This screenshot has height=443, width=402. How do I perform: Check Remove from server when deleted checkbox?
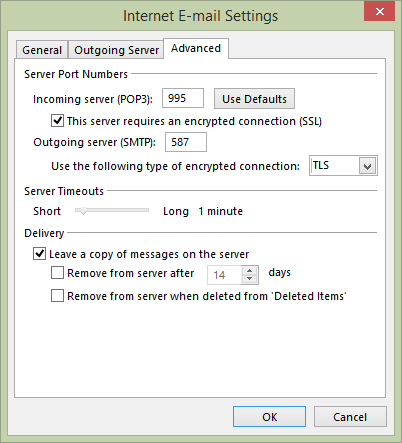(x=57, y=296)
